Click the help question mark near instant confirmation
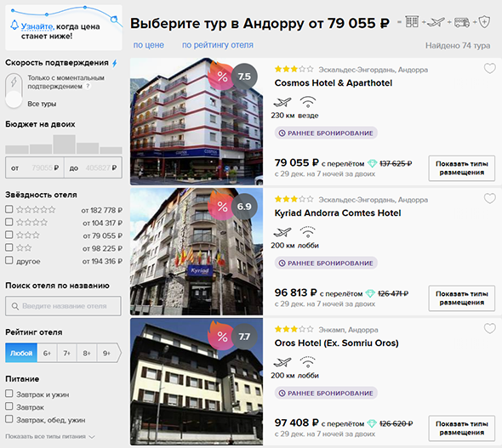Viewport: 502px width, 448px height. point(88,86)
